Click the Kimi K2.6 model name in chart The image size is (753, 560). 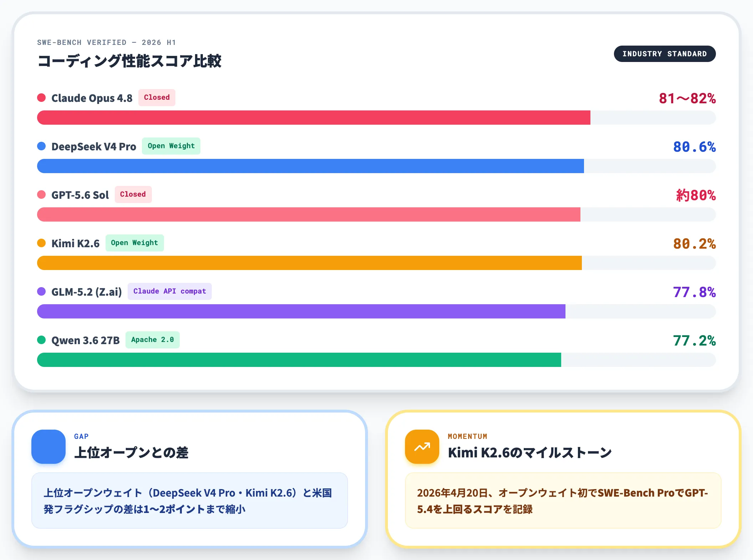(76, 243)
